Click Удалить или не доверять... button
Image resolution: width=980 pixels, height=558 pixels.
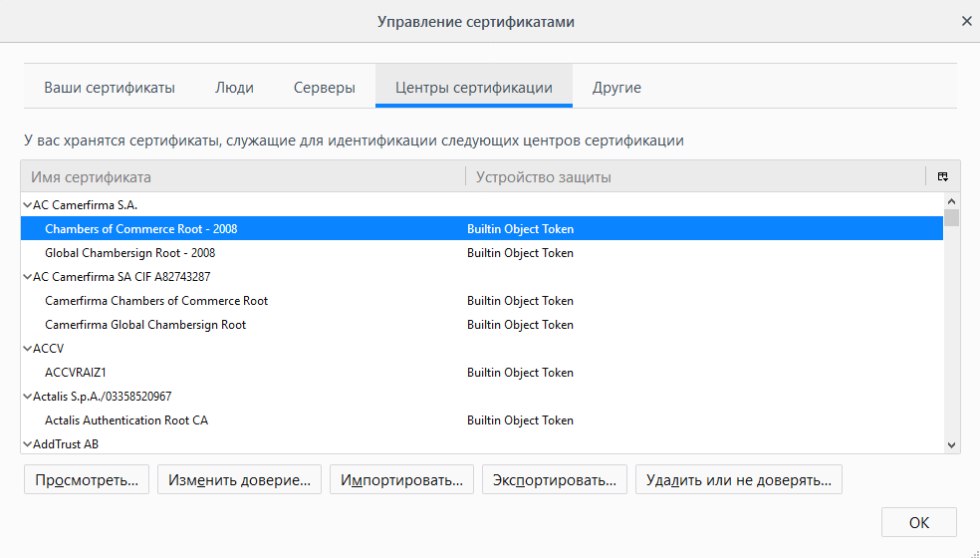739,480
